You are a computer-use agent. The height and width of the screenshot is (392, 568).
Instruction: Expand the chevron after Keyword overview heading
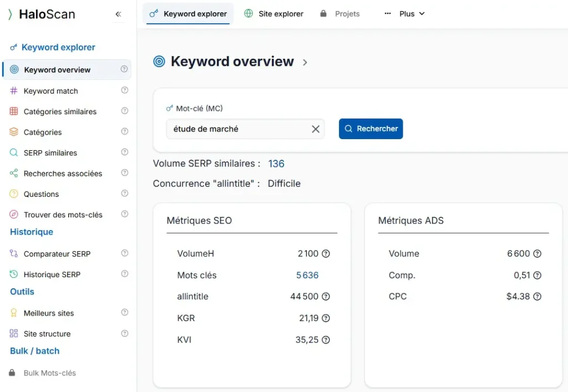[305, 62]
